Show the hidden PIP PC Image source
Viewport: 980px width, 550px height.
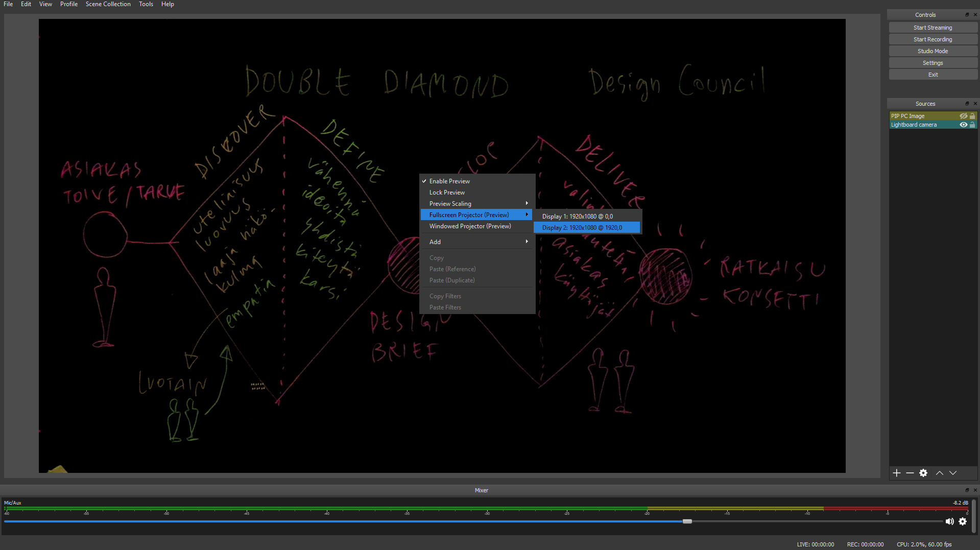click(x=963, y=116)
